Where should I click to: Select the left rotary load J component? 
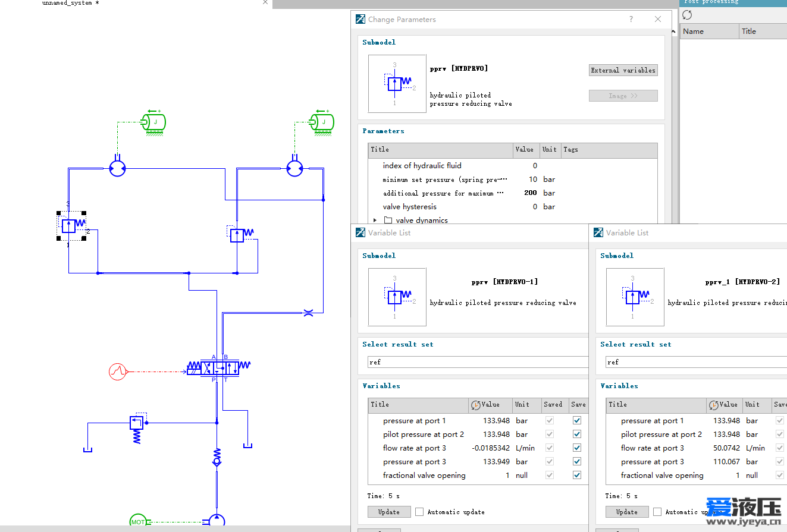tap(155, 122)
